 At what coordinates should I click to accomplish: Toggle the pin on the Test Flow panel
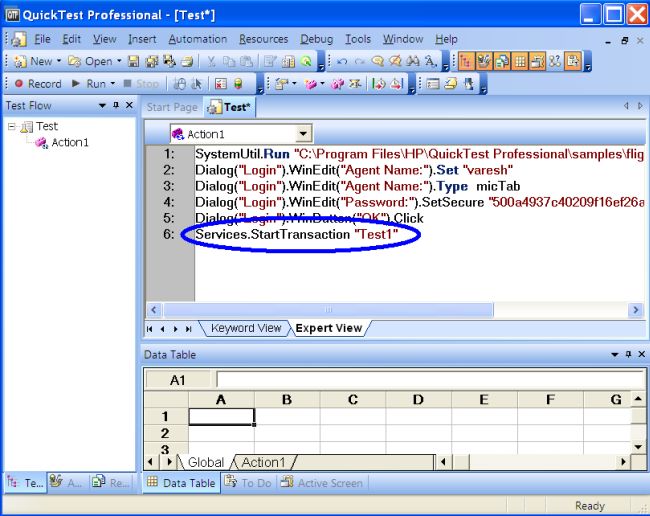pos(116,105)
